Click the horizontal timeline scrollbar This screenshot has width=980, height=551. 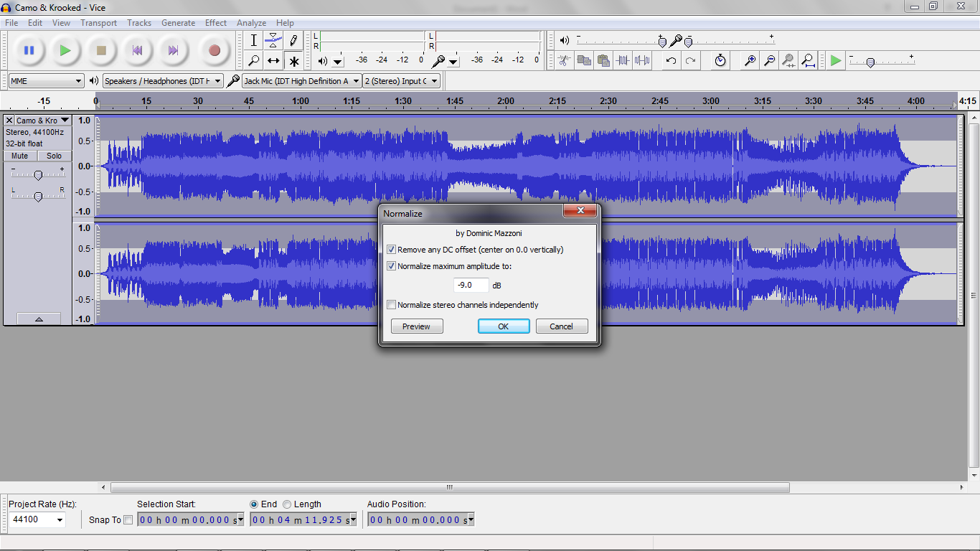pyautogui.click(x=451, y=487)
